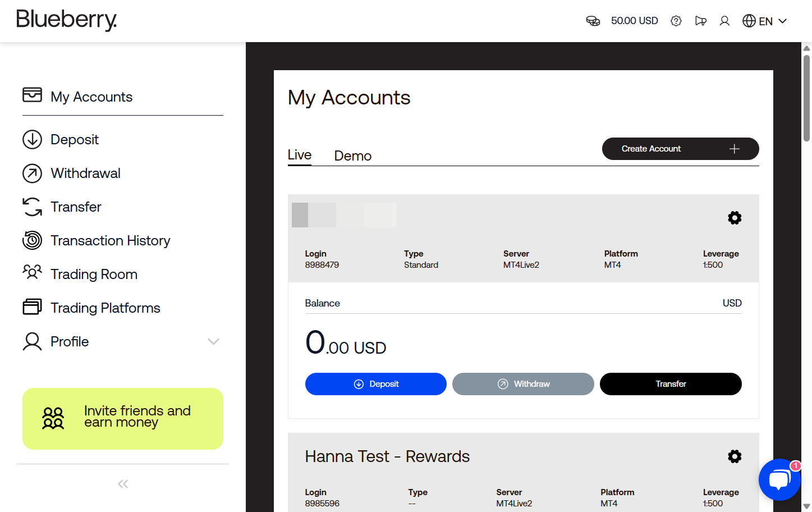Click the 50.00 USD wallet balance

click(634, 21)
